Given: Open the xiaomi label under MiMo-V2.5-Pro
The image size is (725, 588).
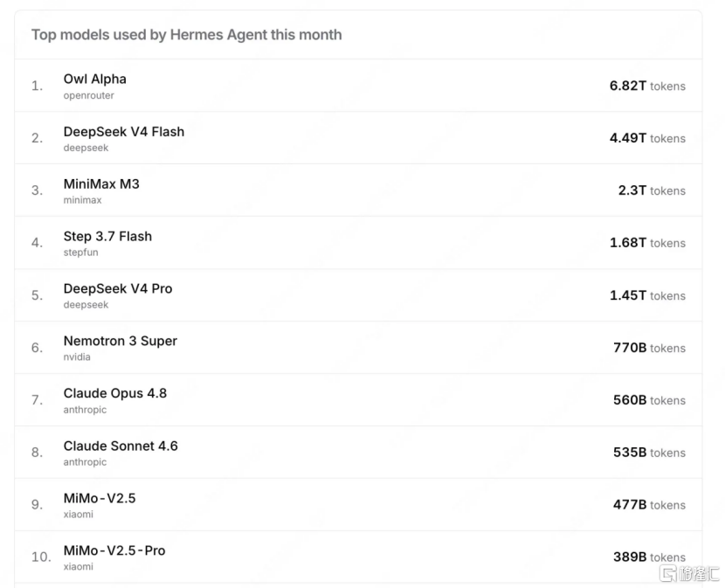Looking at the screenshot, I should (x=78, y=566).
